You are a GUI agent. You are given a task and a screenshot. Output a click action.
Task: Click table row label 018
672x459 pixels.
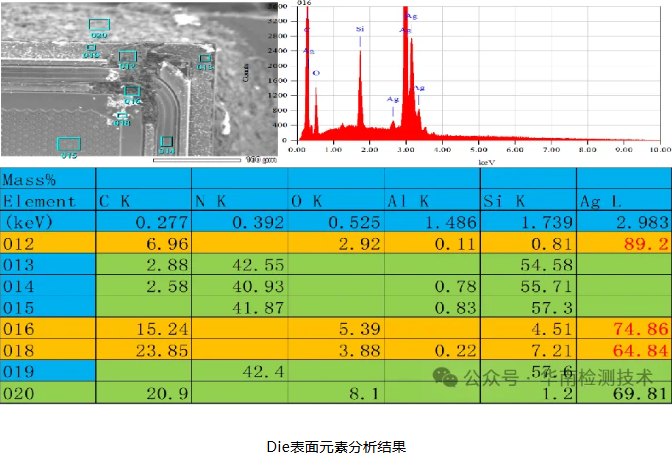(x=48, y=350)
